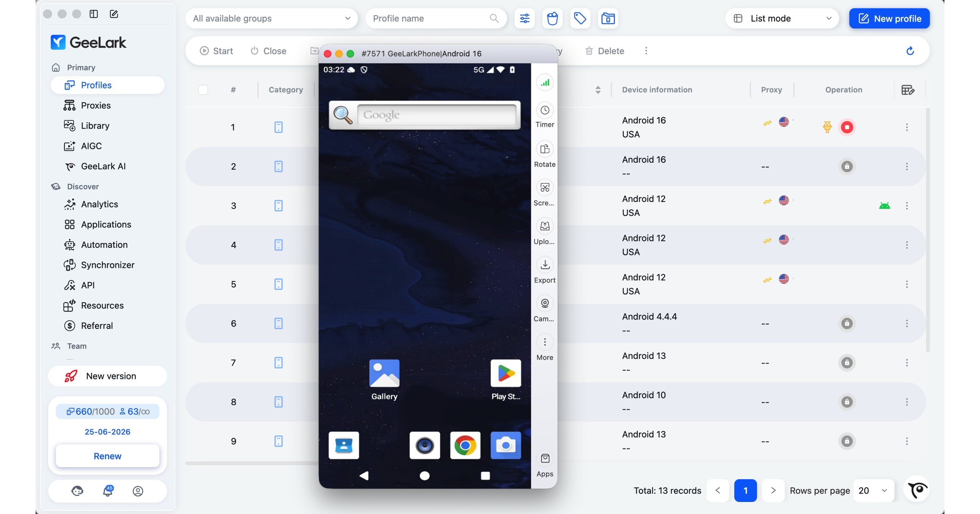The height and width of the screenshot is (514, 980).
Task: Click the edit table columns icon
Action: tap(908, 90)
